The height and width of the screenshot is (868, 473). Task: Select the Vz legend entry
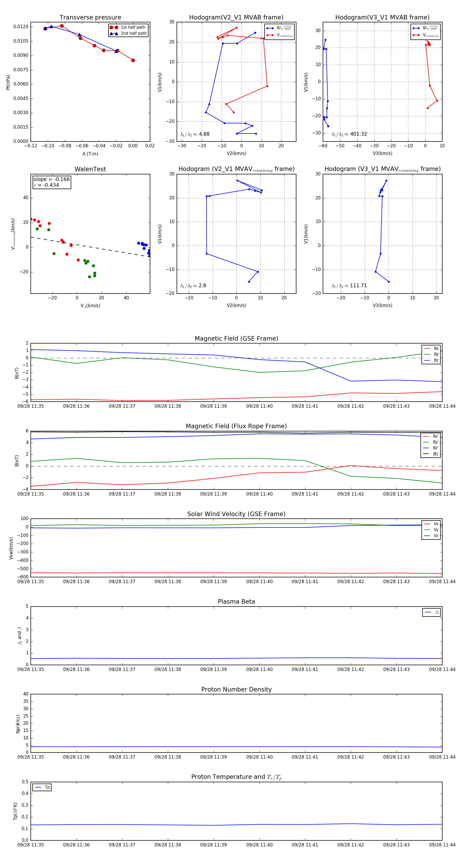click(x=431, y=536)
